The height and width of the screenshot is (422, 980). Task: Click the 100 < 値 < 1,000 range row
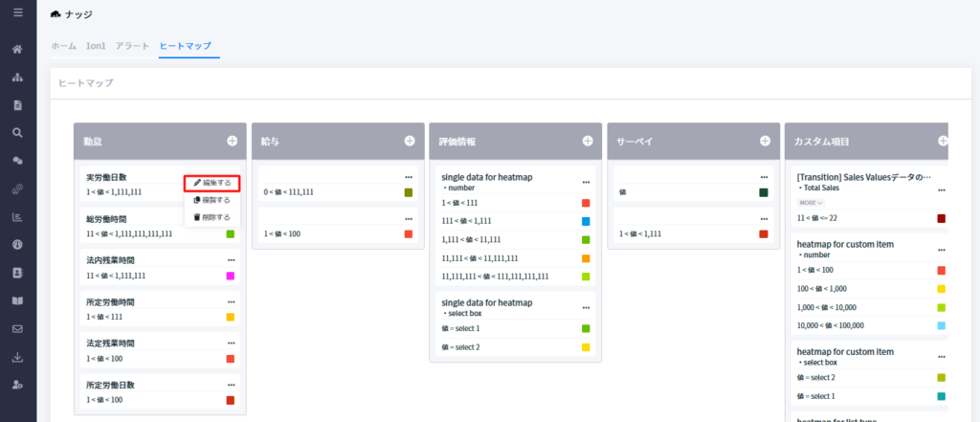[x=871, y=289]
